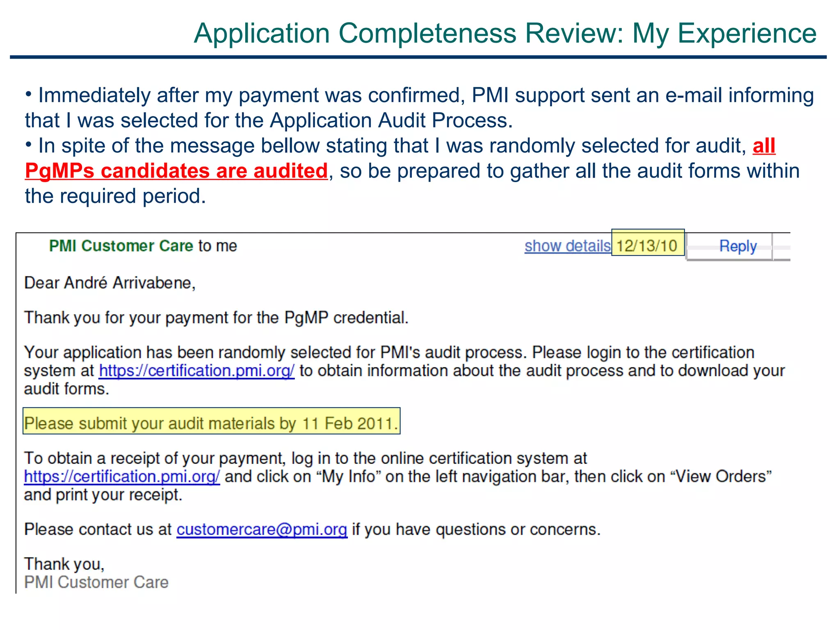This screenshot has width=840, height=630.
Task: Click 'Thank you for your payment for the PgMP credential.'
Action: [x=216, y=318]
